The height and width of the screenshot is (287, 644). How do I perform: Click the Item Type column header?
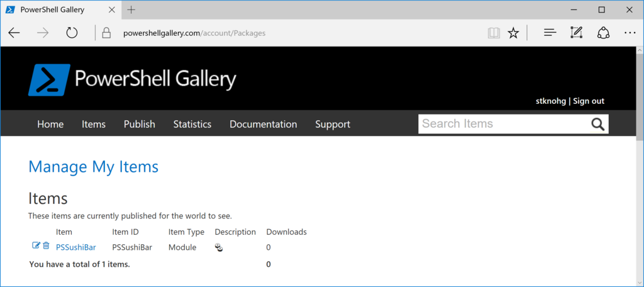(186, 232)
